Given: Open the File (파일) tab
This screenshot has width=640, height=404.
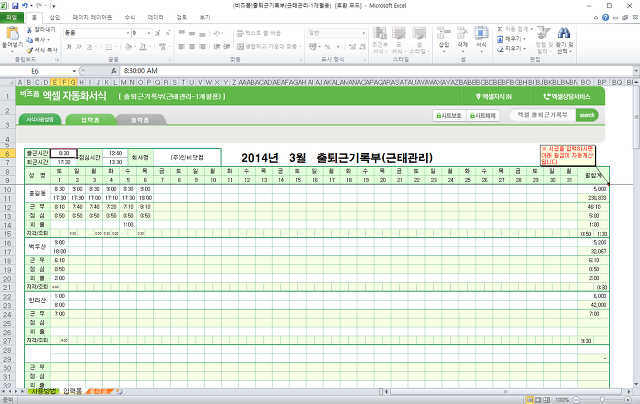Looking at the screenshot, I should tap(12, 18).
